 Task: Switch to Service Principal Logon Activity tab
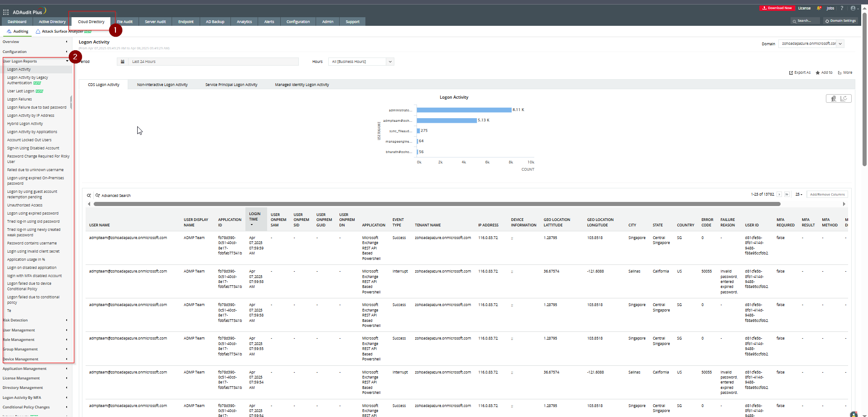click(231, 85)
